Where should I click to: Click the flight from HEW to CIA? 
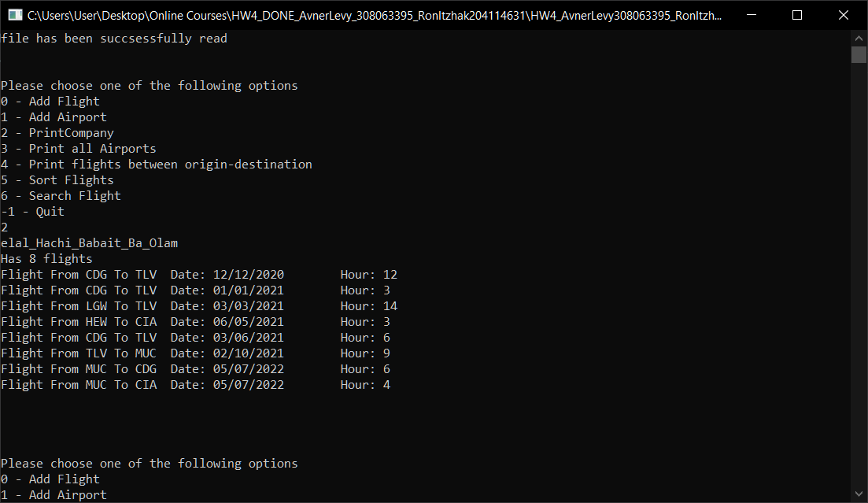click(196, 322)
